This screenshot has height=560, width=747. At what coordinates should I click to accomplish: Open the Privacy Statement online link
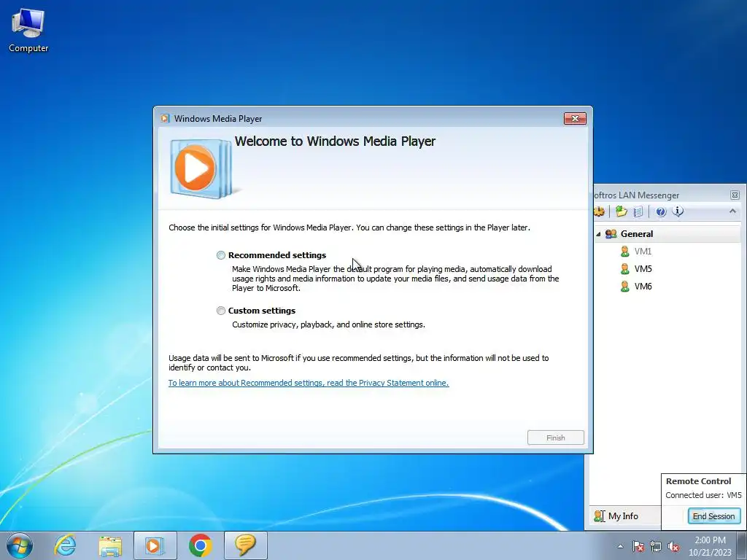(309, 383)
